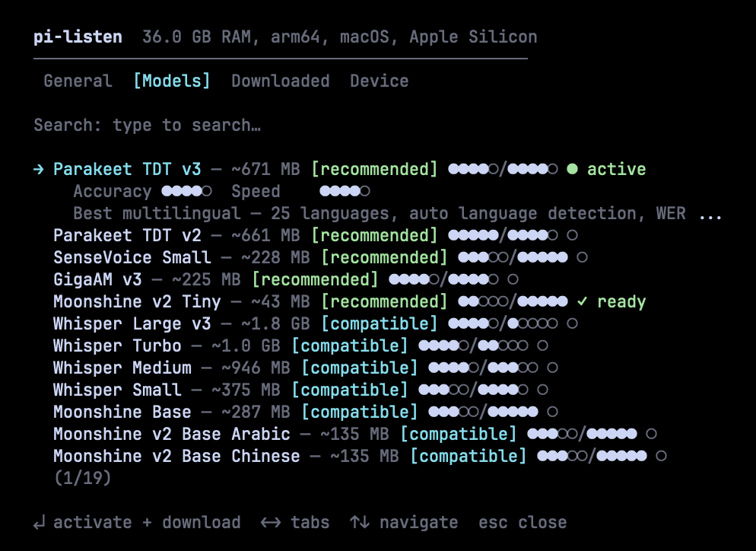Click the green active status dot

click(x=572, y=169)
